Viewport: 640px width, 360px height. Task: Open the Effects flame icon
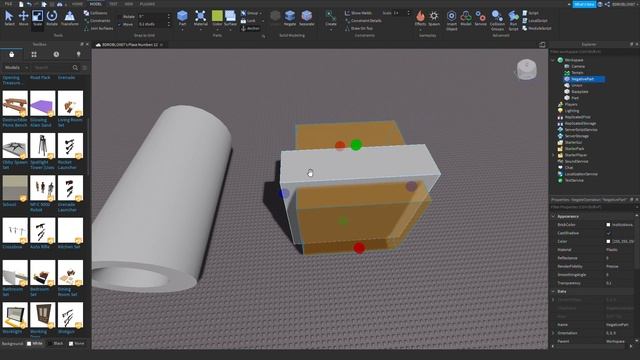click(420, 16)
